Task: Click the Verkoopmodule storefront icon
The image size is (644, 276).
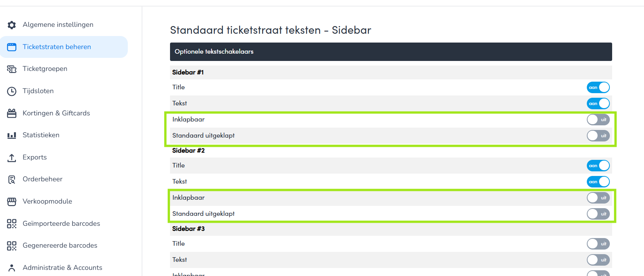Action: point(12,202)
